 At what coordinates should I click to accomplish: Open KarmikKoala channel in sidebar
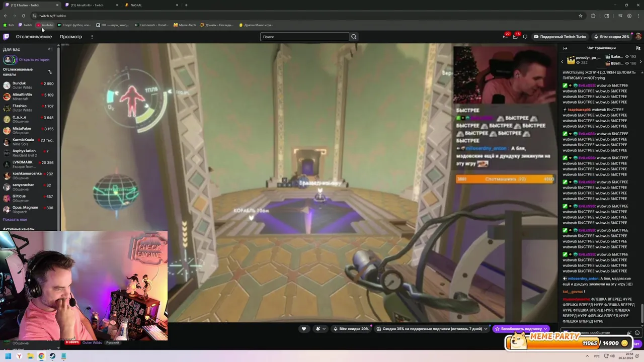(29, 142)
